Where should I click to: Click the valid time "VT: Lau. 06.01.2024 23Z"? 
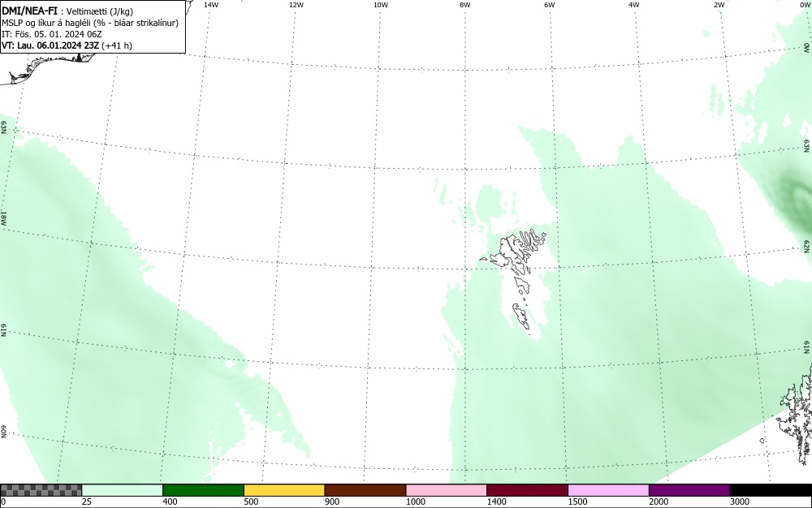click(x=50, y=45)
